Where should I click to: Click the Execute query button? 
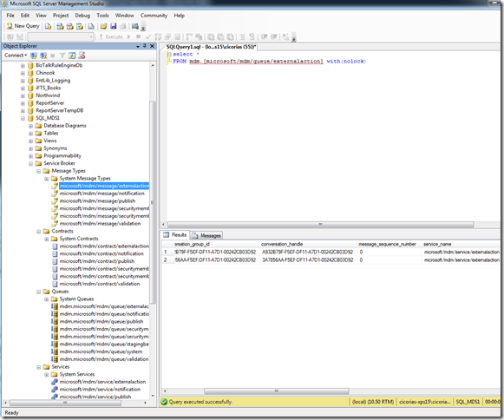(x=111, y=37)
